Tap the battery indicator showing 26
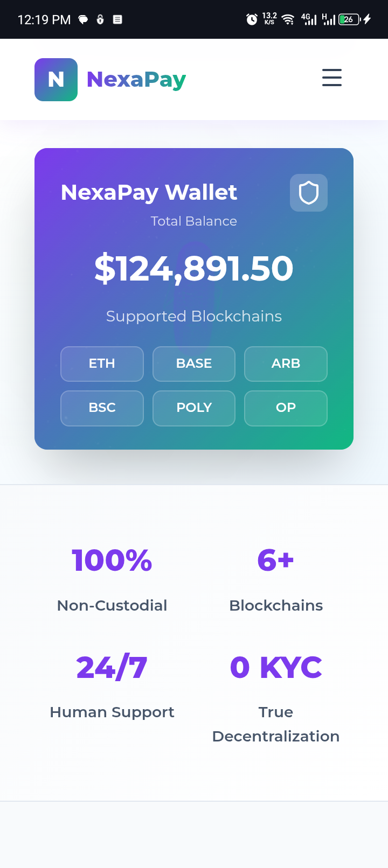This screenshot has height=868, width=388. pos(348,19)
